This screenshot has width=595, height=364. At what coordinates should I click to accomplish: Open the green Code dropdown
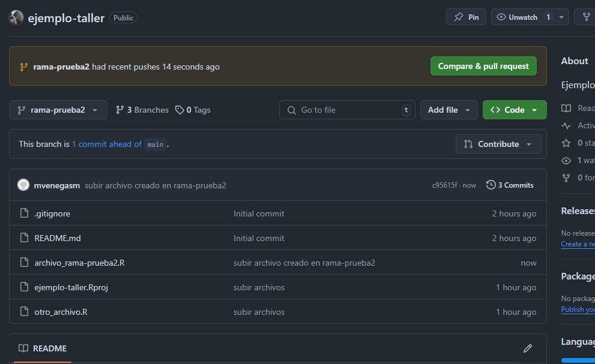[515, 110]
